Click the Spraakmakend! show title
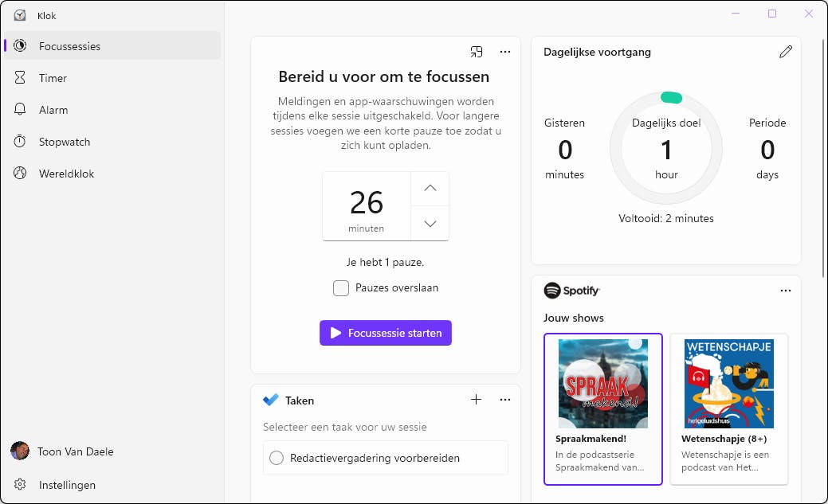The height and width of the screenshot is (504, 828). pyautogui.click(x=591, y=439)
